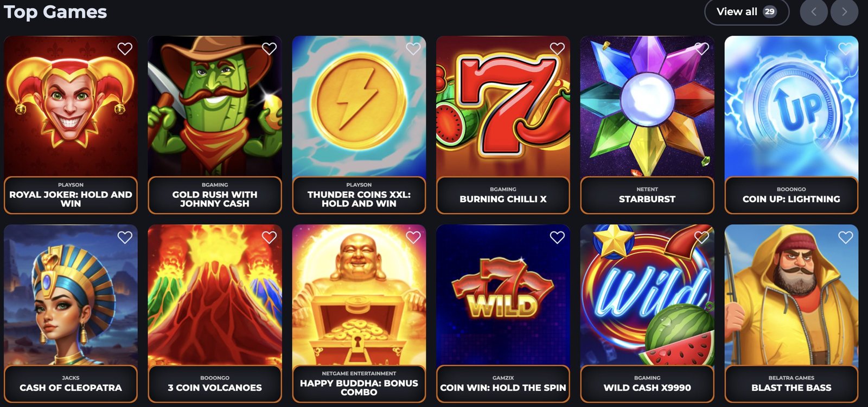Open Coin Up: Lightning game artwork
This screenshot has height=407, width=868.
tap(792, 106)
